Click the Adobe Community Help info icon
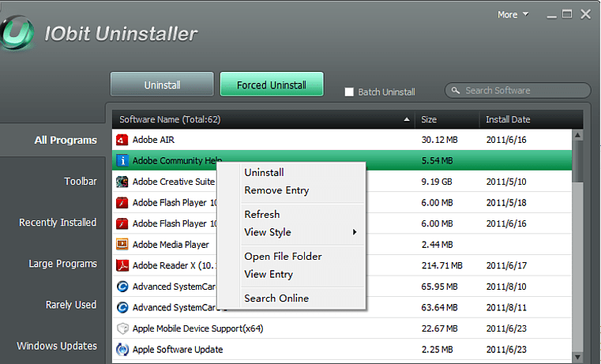601x364 pixels. 122,160
